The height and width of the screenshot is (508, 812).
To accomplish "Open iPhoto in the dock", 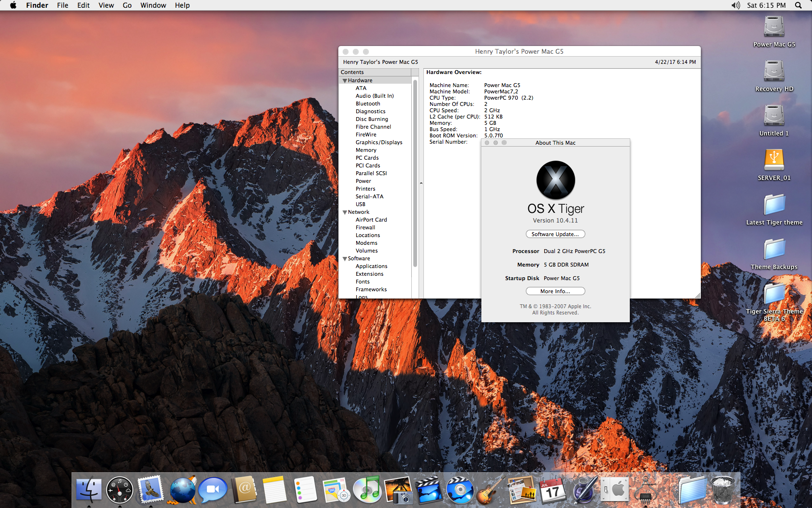I will [398, 490].
